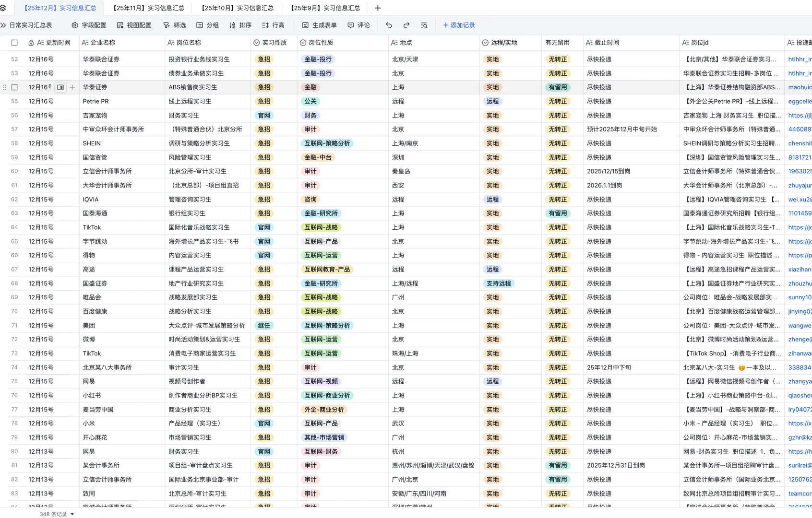Click the search records icon

424,25
